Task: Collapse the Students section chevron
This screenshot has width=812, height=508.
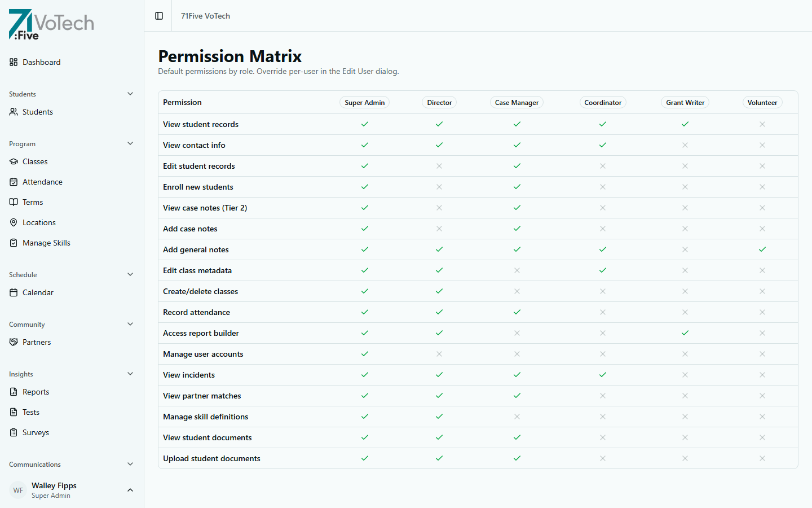Action: [130, 94]
